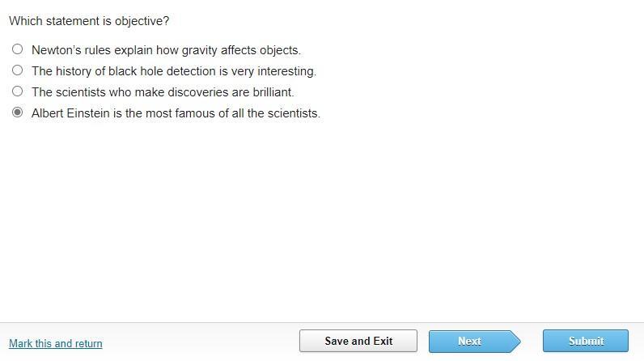Click the word "objective" in the question
The image size is (644, 361).
[142, 21]
